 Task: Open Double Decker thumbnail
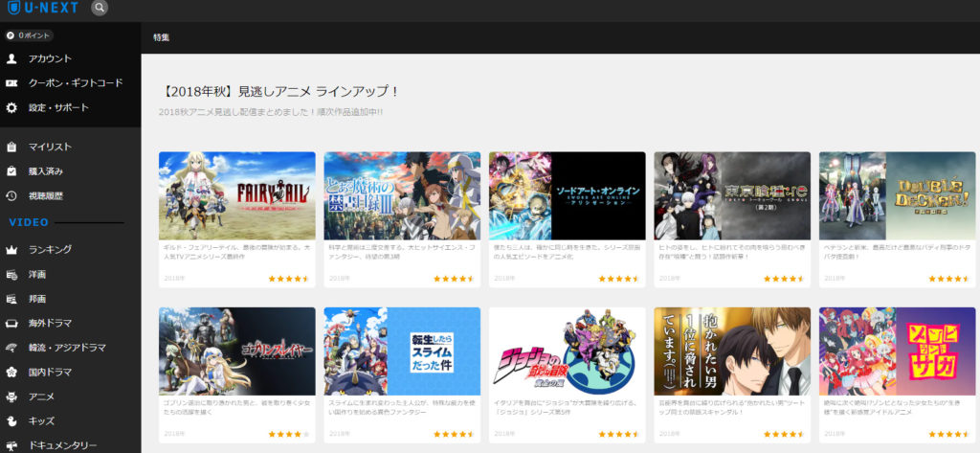897,195
